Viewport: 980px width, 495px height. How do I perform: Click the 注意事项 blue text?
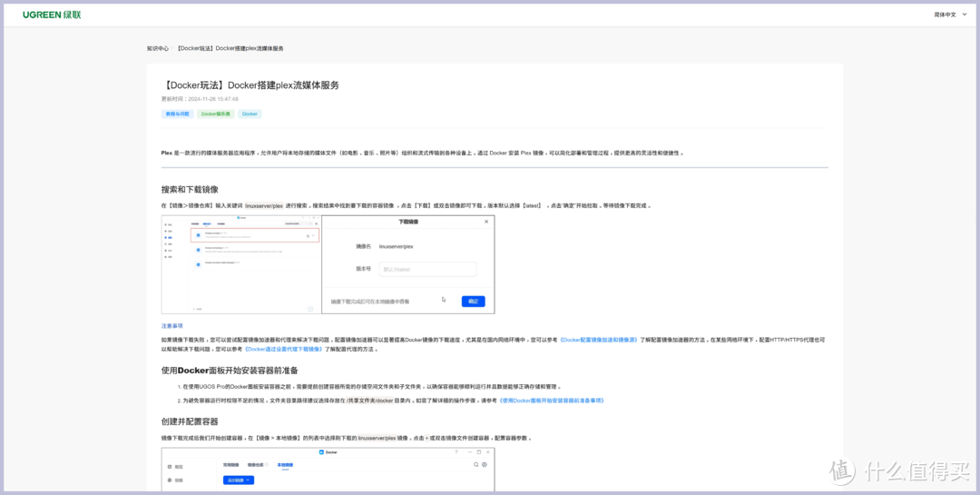pyautogui.click(x=171, y=326)
